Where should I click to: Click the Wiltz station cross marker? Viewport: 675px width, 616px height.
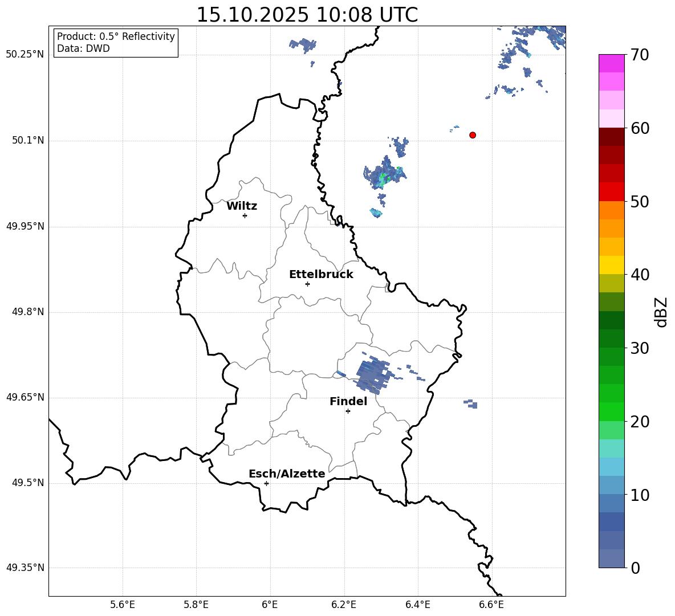point(245,215)
